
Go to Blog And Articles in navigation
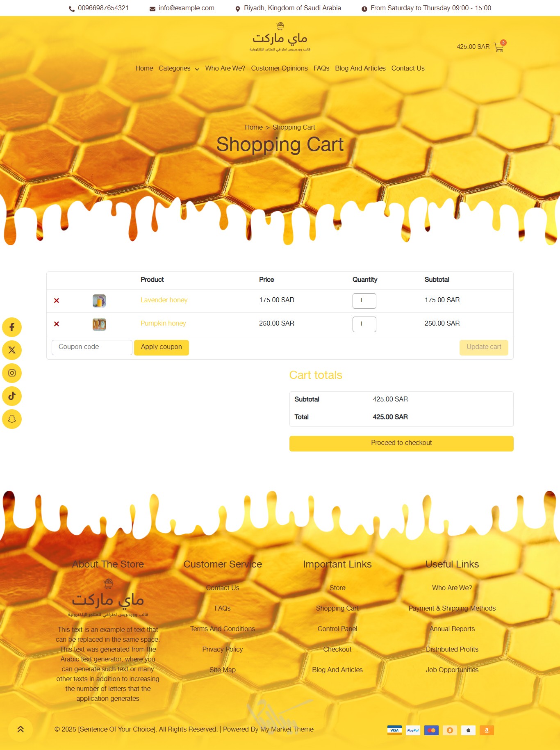tap(360, 68)
